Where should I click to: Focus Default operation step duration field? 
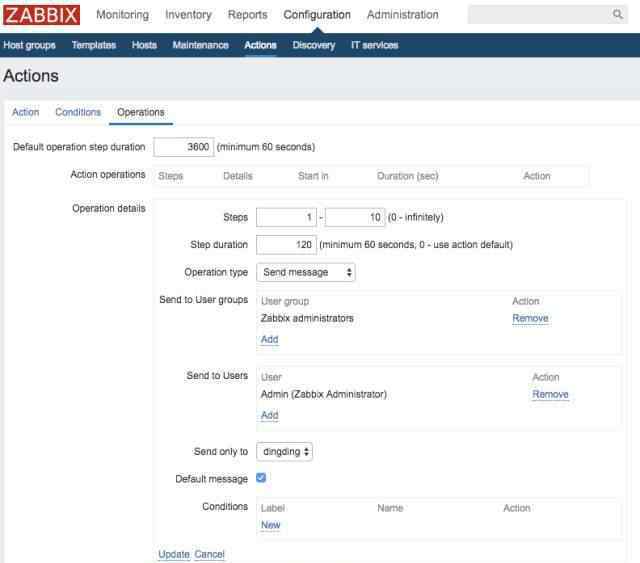point(184,147)
